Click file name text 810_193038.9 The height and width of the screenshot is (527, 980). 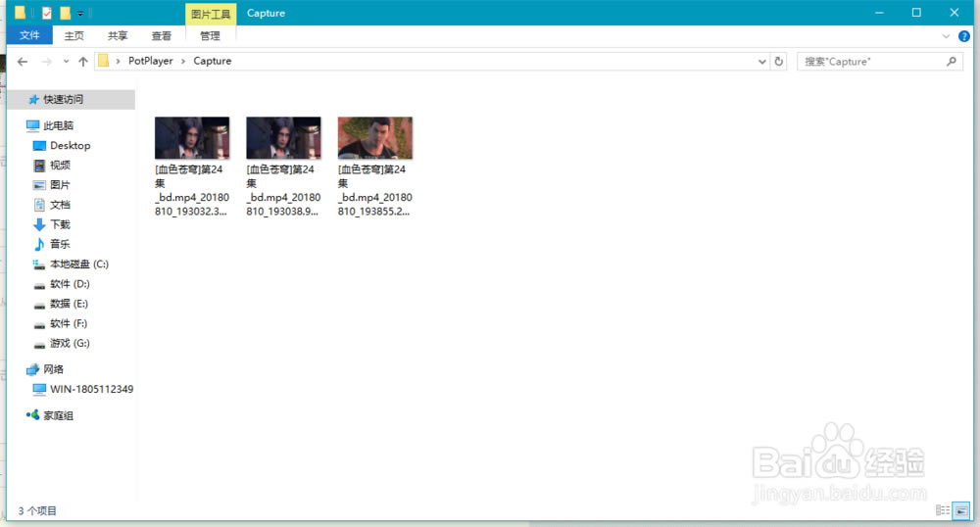tap(282, 212)
